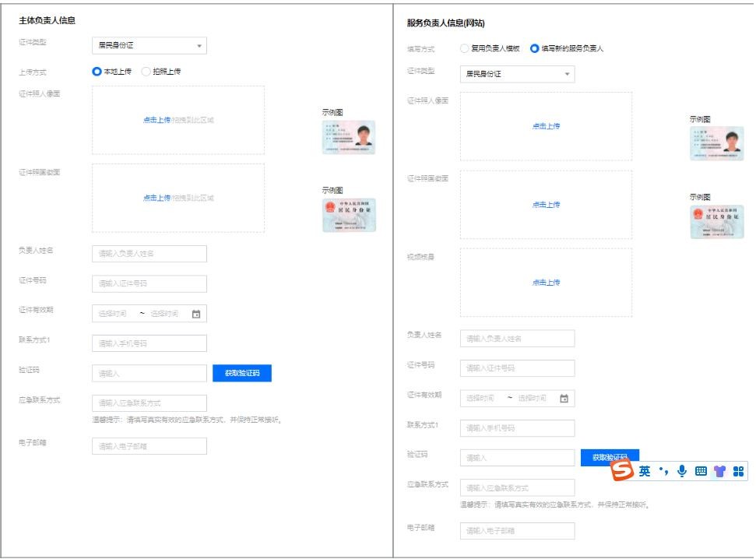This screenshot has height=559, width=756.
Task: Select the 本地上传 radio option
Action: pyautogui.click(x=97, y=72)
